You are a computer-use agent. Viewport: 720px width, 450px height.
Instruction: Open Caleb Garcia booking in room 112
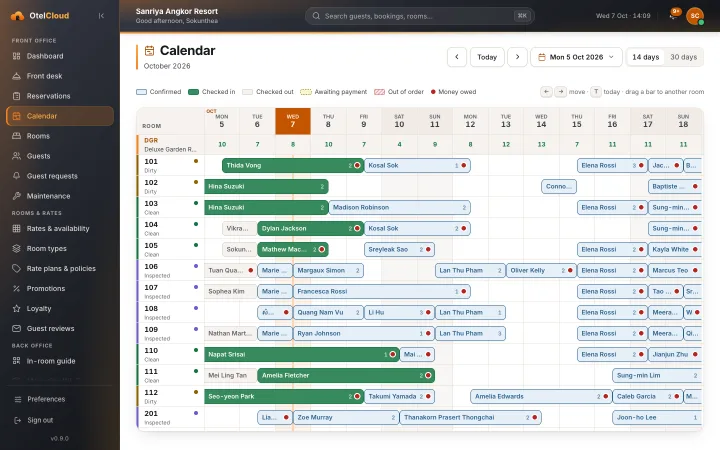pos(648,396)
